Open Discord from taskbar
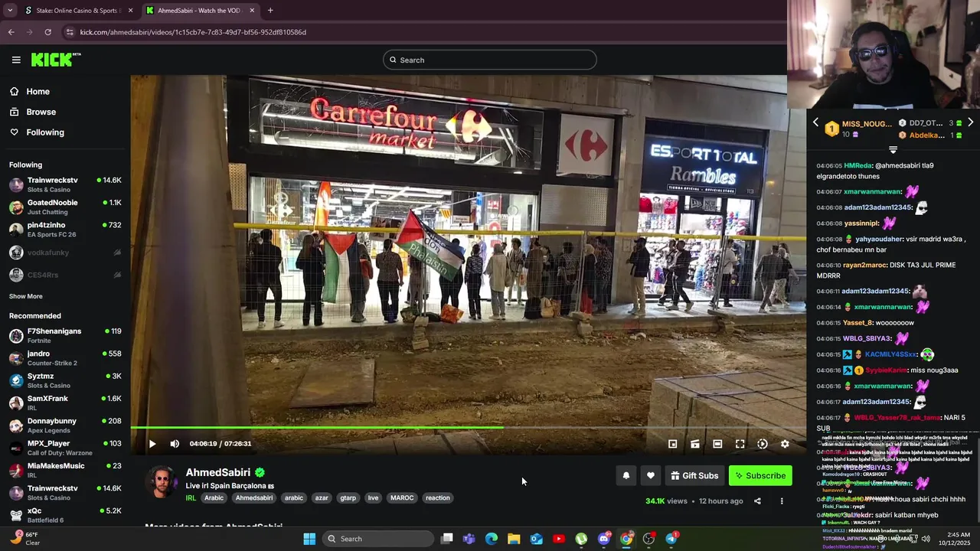Image resolution: width=980 pixels, height=551 pixels. click(604, 539)
